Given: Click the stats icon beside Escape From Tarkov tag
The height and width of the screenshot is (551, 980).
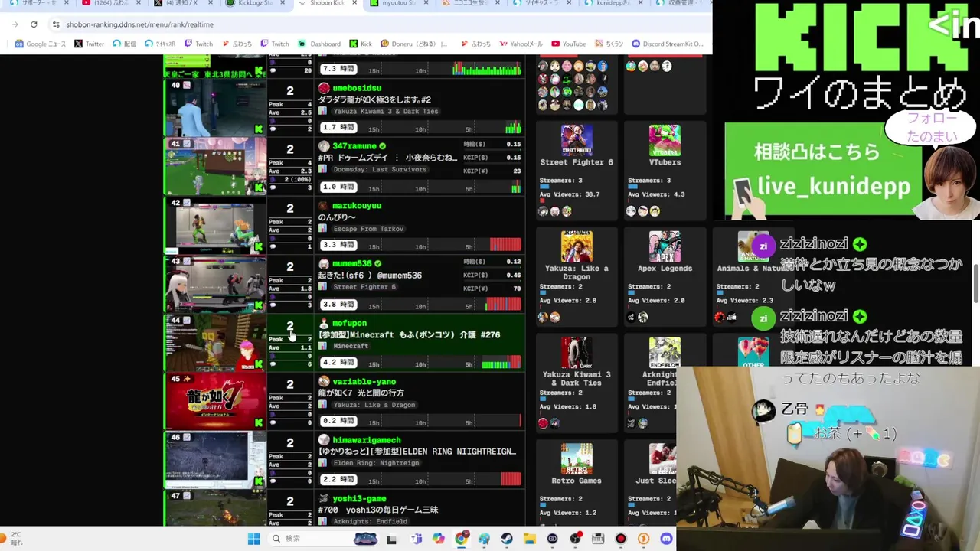Looking at the screenshot, I should click(323, 229).
